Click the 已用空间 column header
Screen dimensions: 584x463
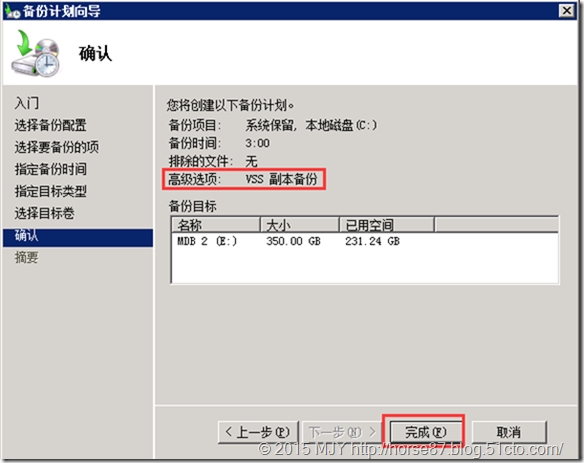point(387,225)
